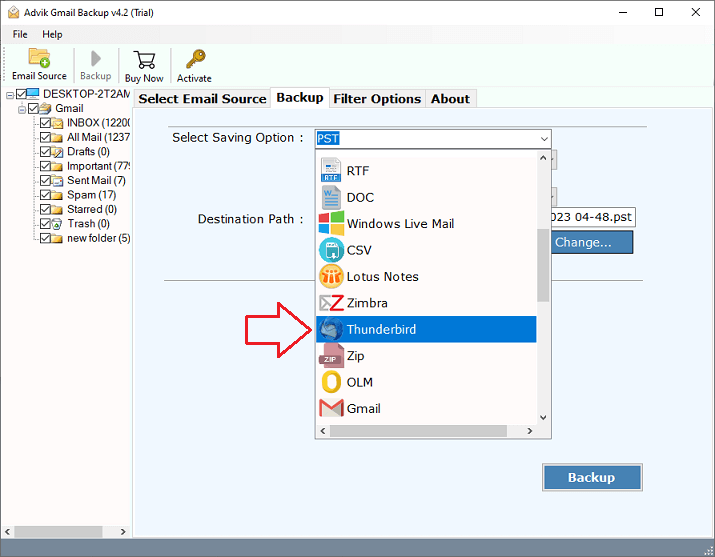The width and height of the screenshot is (715, 557).
Task: Click the Trash recycle icon
Action: point(57,224)
